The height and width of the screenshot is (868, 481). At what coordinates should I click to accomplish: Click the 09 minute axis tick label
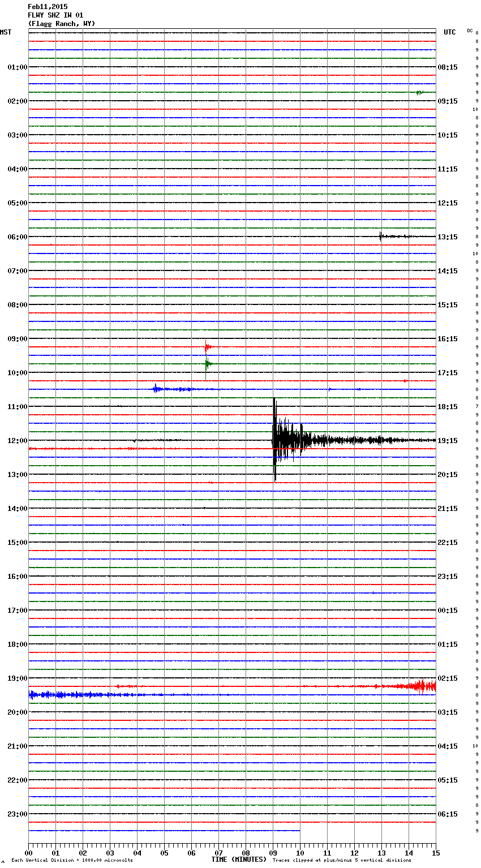click(273, 853)
